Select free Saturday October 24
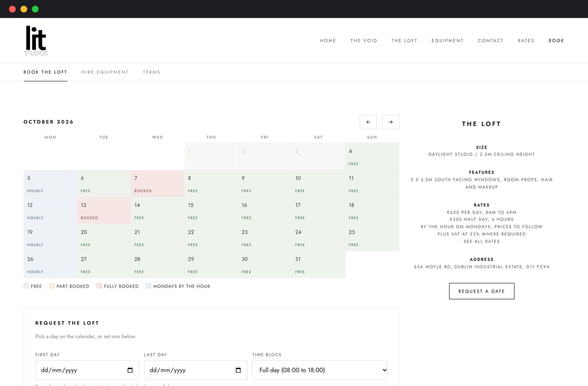The width and height of the screenshot is (588, 386). click(319, 237)
